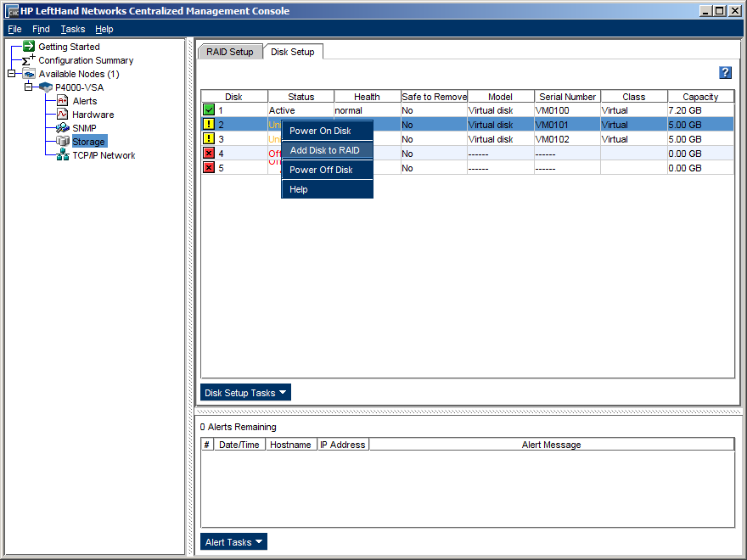The width and height of the screenshot is (747, 560).
Task: Sort table by Capacity column header
Action: click(x=700, y=97)
